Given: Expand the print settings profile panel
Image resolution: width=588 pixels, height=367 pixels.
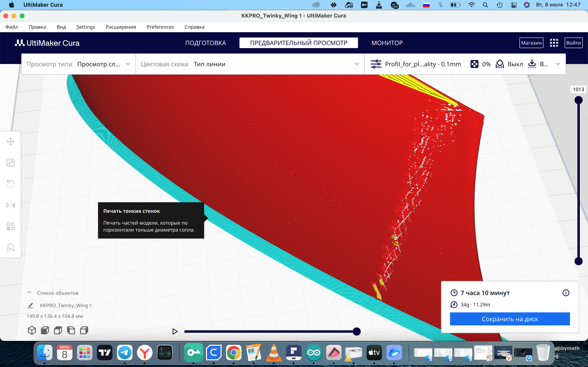Looking at the screenshot, I should (x=558, y=64).
